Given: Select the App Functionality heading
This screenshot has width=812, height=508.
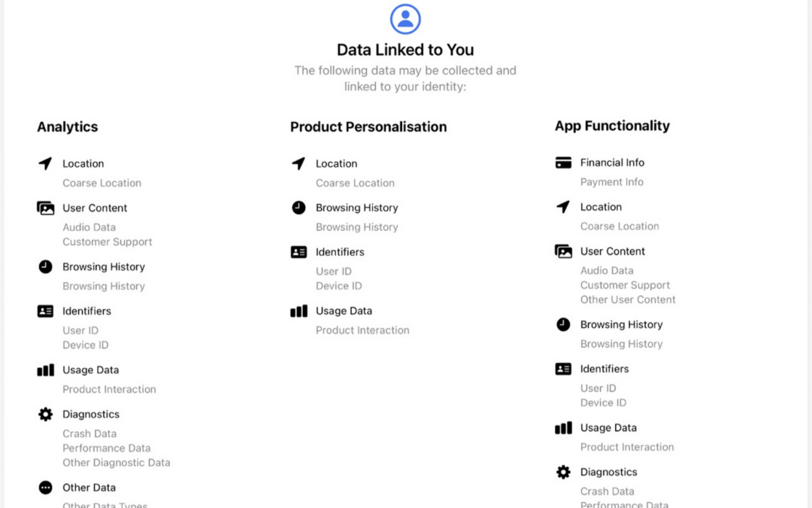Looking at the screenshot, I should point(612,126).
